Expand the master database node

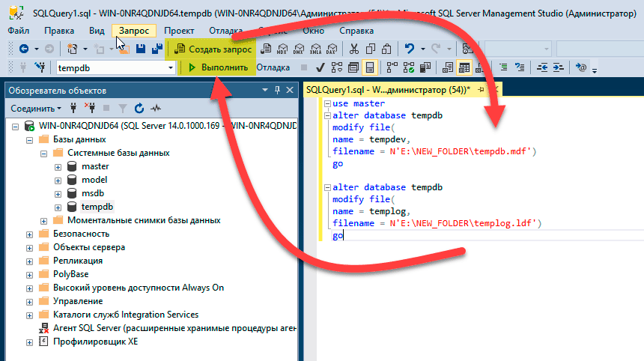[x=58, y=166]
